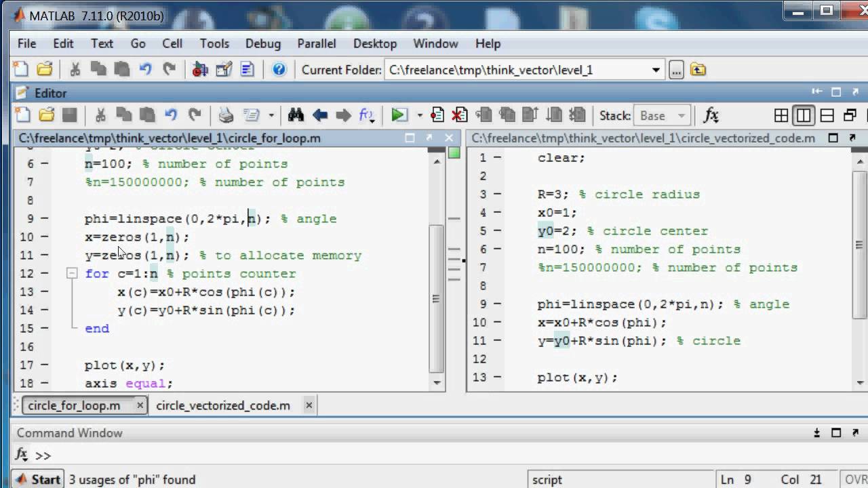The width and height of the screenshot is (868, 488).
Task: Click Print icon in Editor toolbar
Action: click(x=226, y=115)
